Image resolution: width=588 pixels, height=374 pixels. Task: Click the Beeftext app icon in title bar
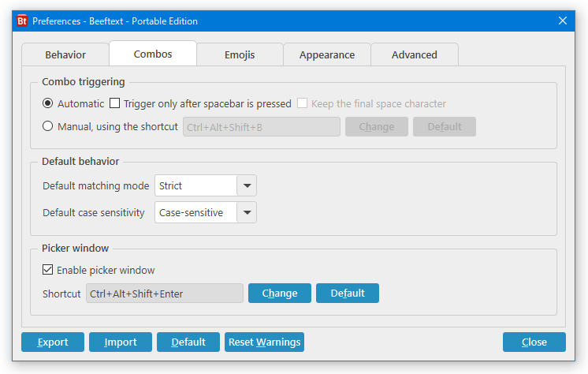[x=22, y=21]
